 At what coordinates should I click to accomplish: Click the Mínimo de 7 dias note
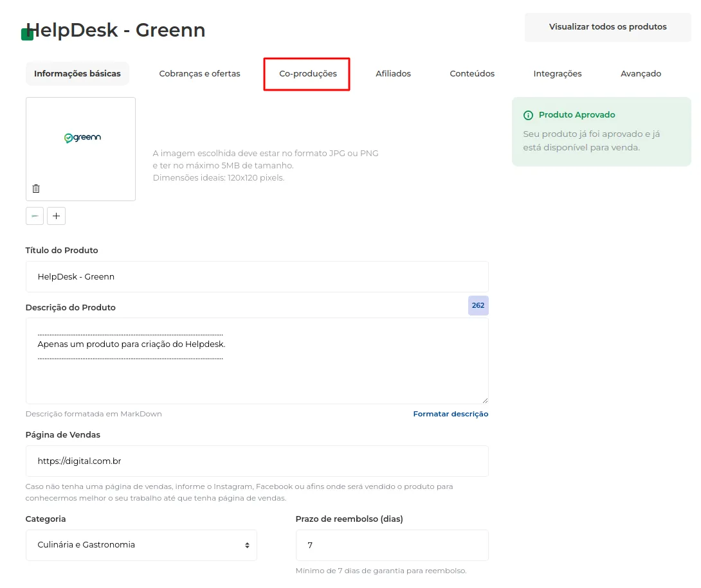click(381, 571)
